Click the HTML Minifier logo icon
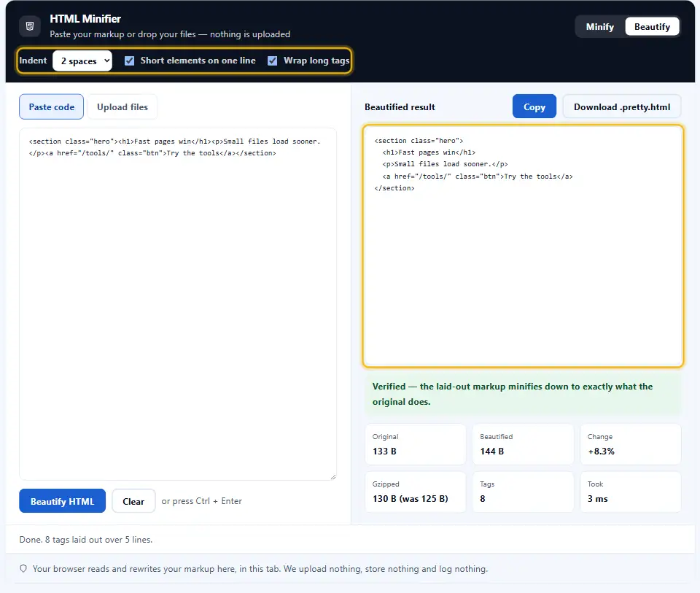 tap(29, 26)
